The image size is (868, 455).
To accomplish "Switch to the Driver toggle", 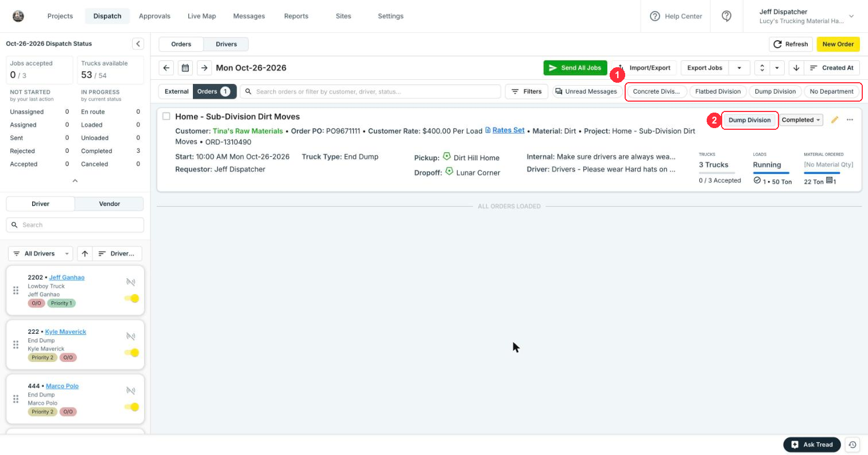I will [x=40, y=203].
